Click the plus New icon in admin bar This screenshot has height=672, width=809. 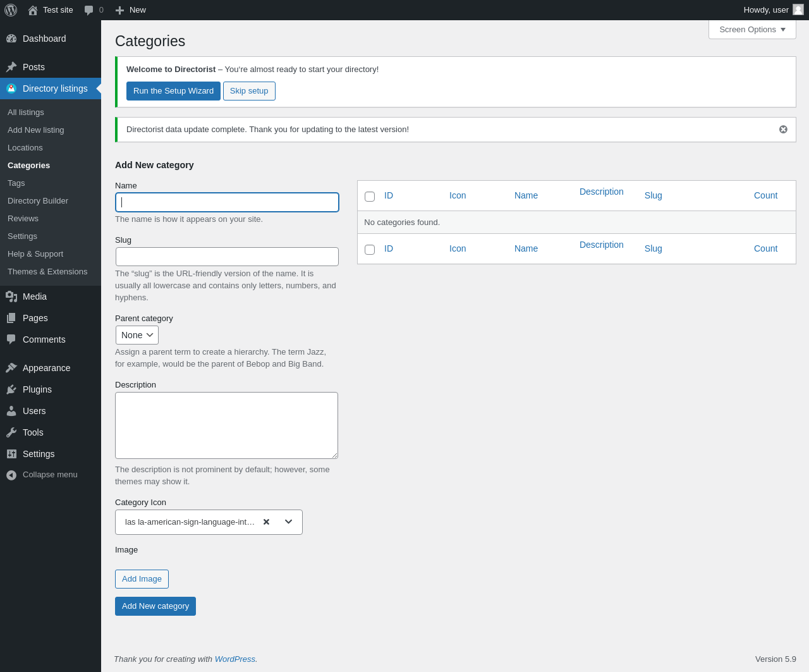119,10
